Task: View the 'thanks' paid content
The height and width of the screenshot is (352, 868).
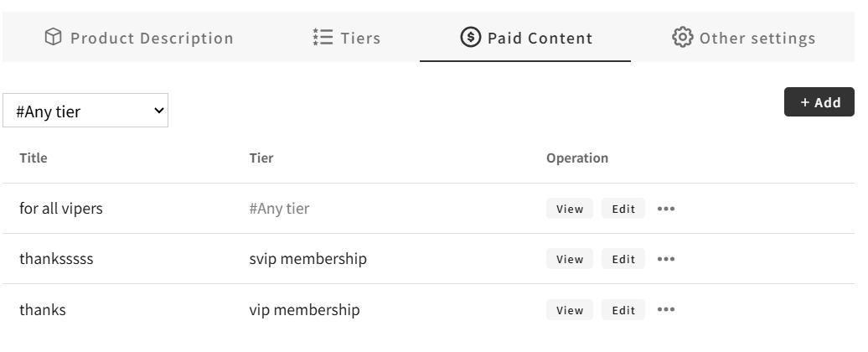Action: [570, 310]
